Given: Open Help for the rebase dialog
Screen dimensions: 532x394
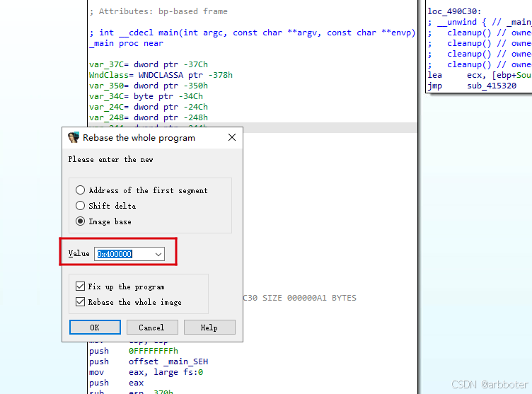Looking at the screenshot, I should tap(209, 327).
